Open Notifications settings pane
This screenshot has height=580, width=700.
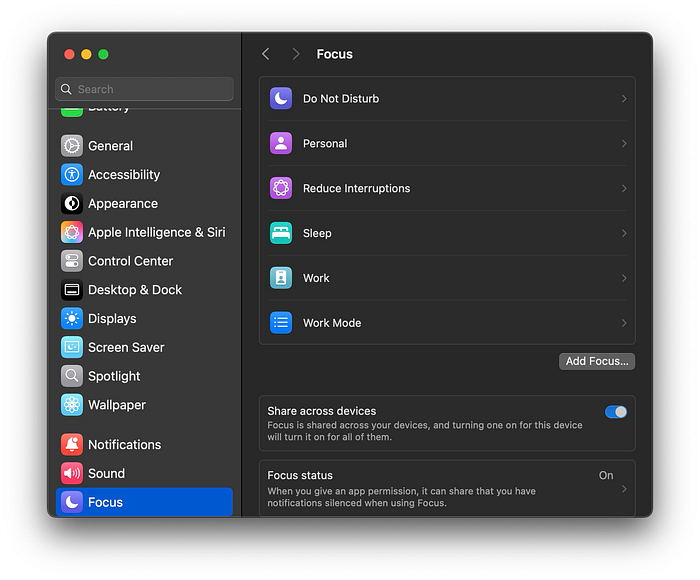(x=144, y=444)
